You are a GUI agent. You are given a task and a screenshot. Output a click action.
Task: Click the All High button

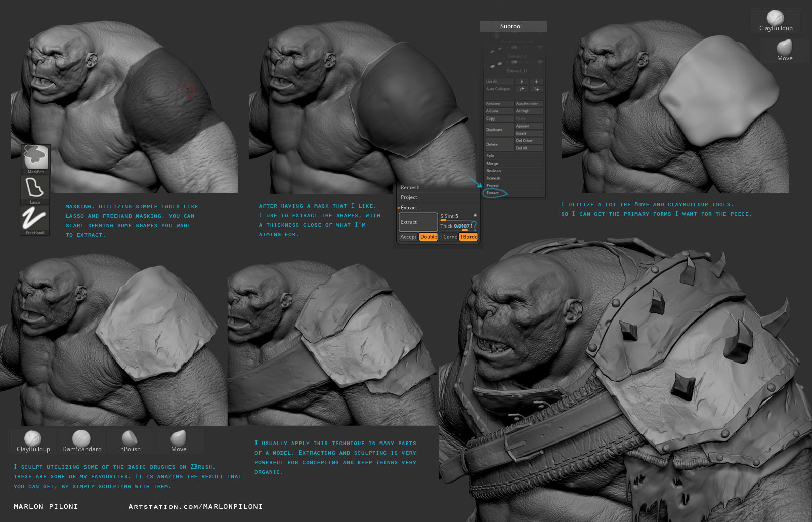point(529,111)
